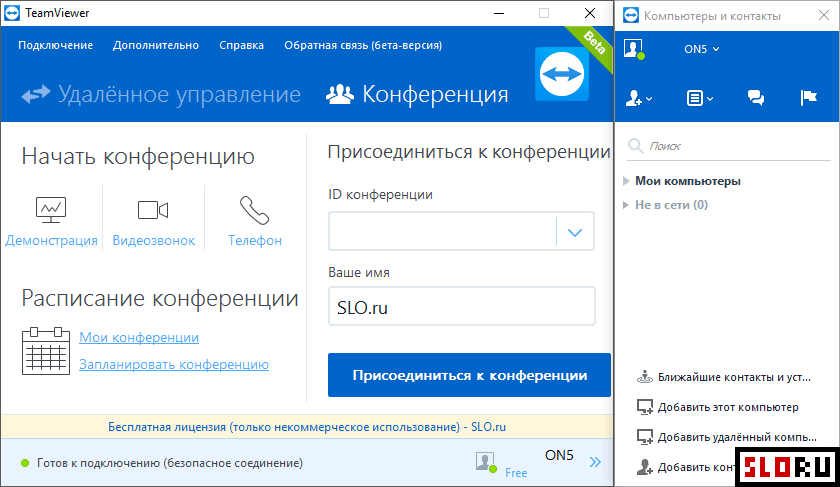Switch to Конференция tab

tap(417, 94)
